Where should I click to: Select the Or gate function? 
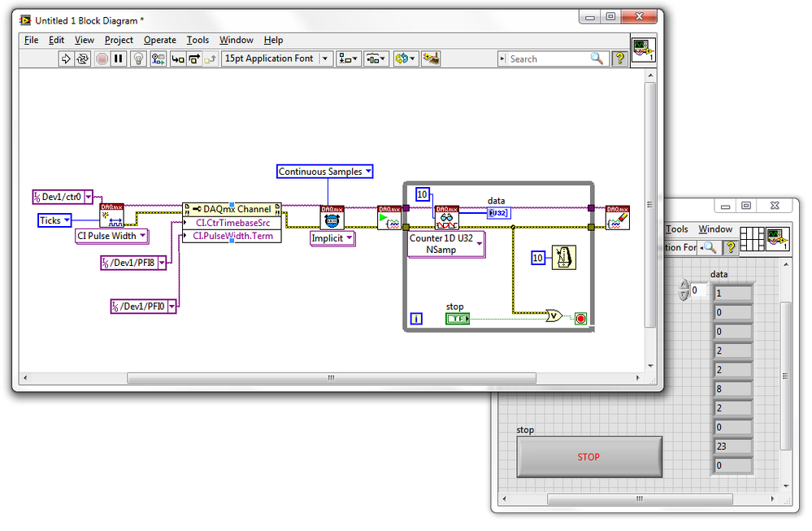point(554,316)
